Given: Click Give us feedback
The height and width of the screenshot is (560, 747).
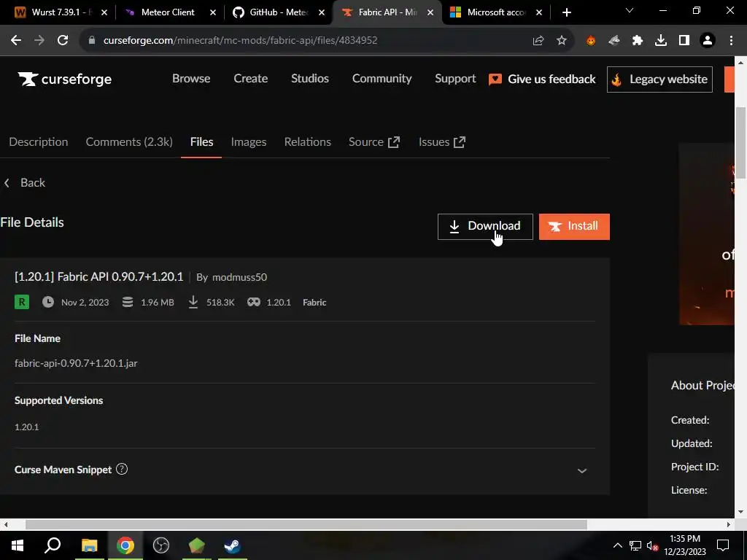Looking at the screenshot, I should [x=543, y=79].
